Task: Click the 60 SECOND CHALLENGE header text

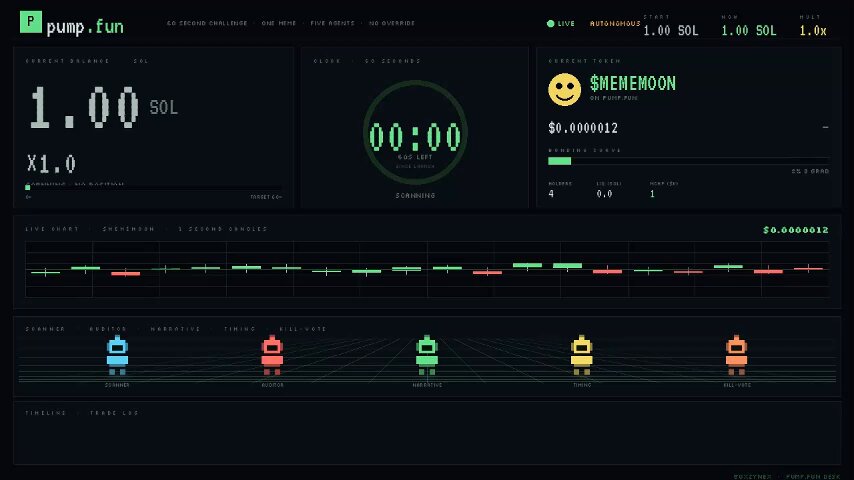Action: coord(207,23)
